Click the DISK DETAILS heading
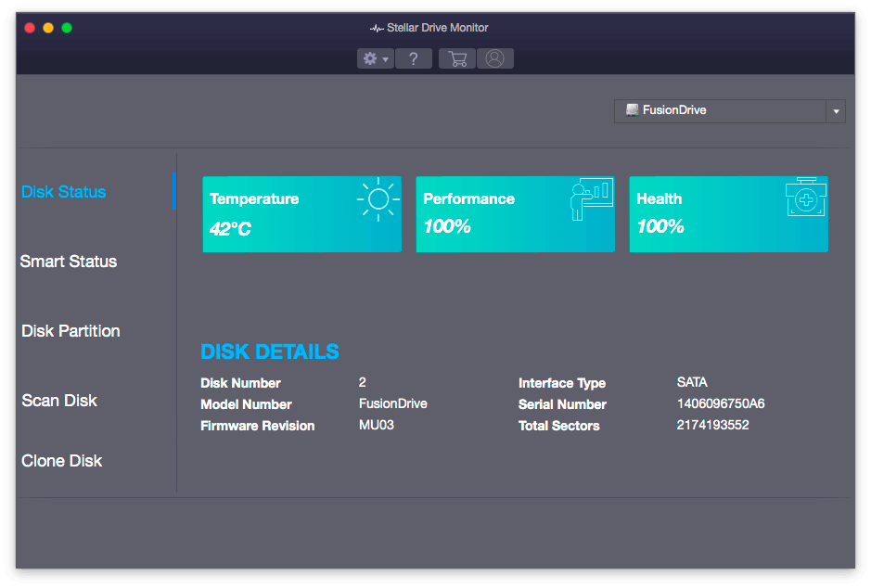The image size is (871, 588). click(270, 352)
